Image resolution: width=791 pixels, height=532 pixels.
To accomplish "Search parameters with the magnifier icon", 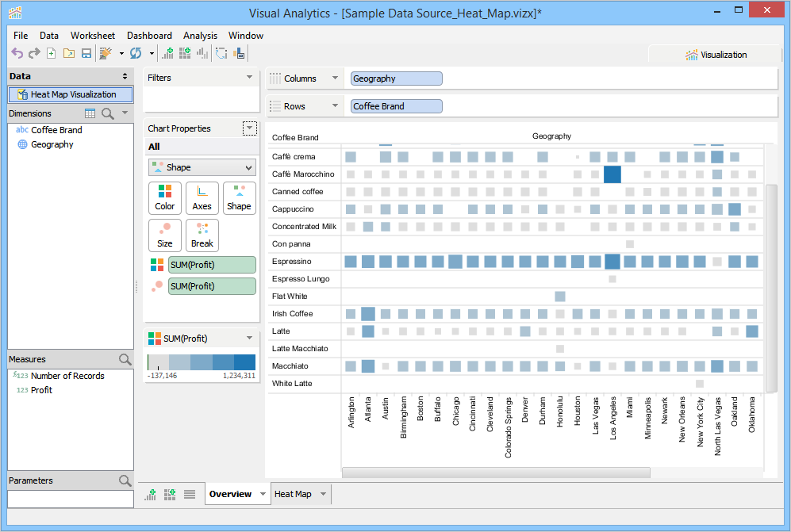I will pos(125,480).
